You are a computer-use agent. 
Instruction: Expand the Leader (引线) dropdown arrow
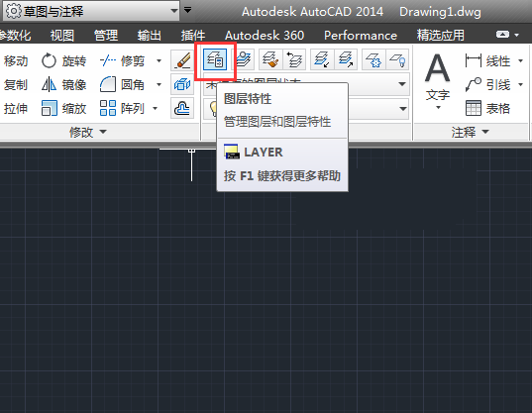coord(520,84)
